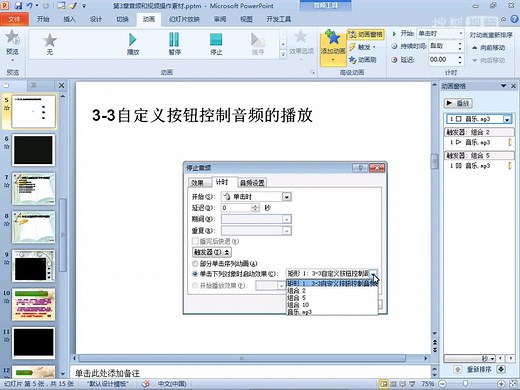Close the Animation Pane with X
This screenshot has width=520, height=390.
[x=513, y=86]
